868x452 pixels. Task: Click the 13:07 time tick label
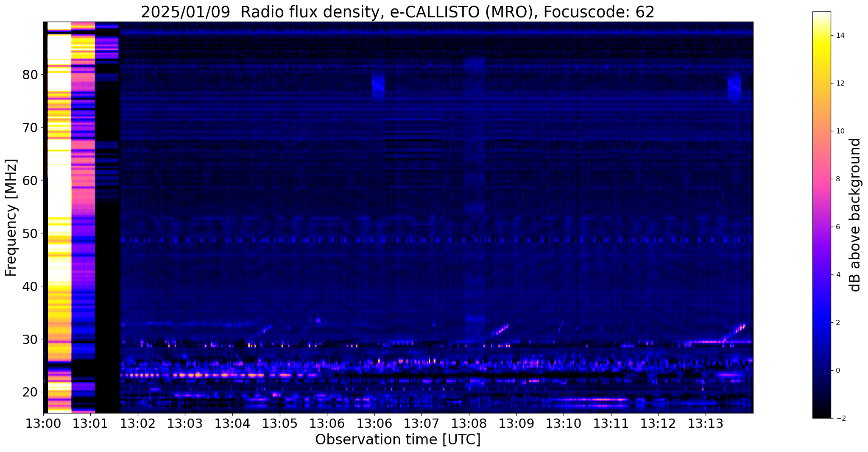421,424
